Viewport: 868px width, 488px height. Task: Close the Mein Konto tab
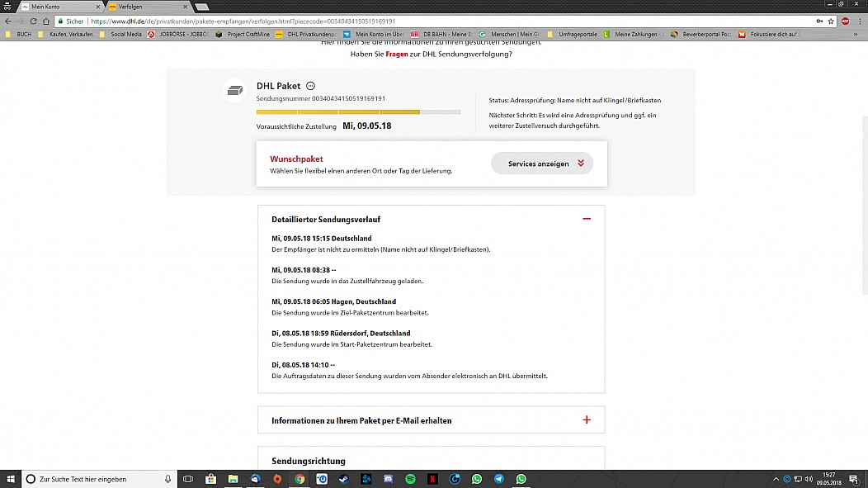pyautogui.click(x=98, y=7)
